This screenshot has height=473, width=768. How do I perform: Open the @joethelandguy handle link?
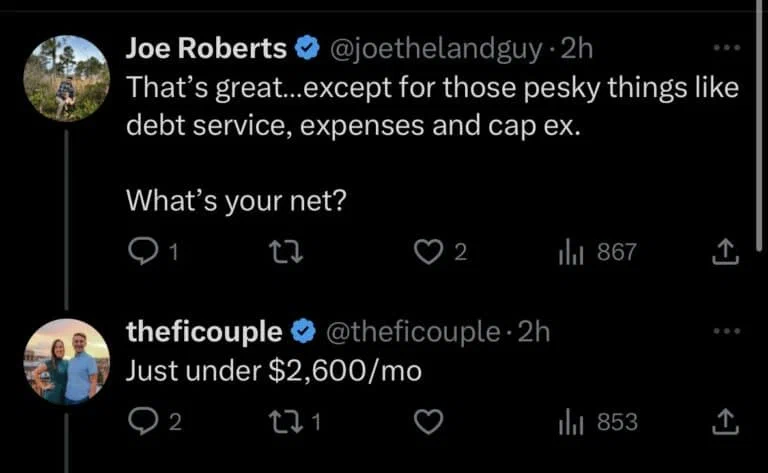pos(433,48)
